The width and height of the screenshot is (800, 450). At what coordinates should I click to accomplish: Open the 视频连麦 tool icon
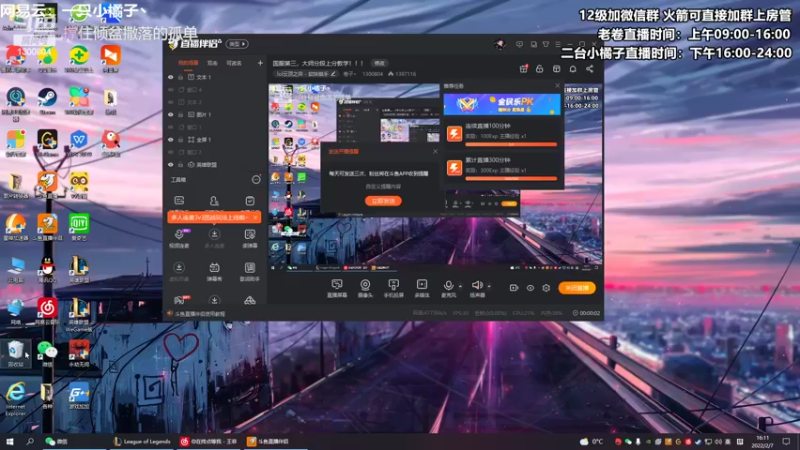click(179, 234)
